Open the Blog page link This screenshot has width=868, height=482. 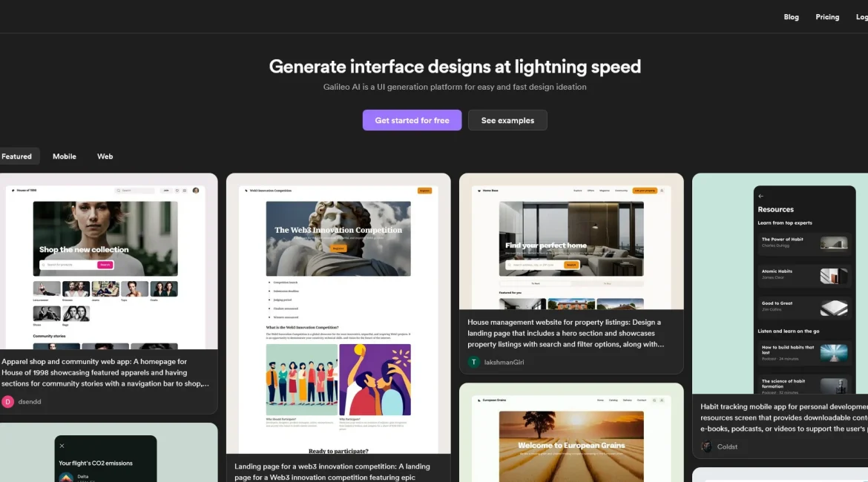point(791,17)
